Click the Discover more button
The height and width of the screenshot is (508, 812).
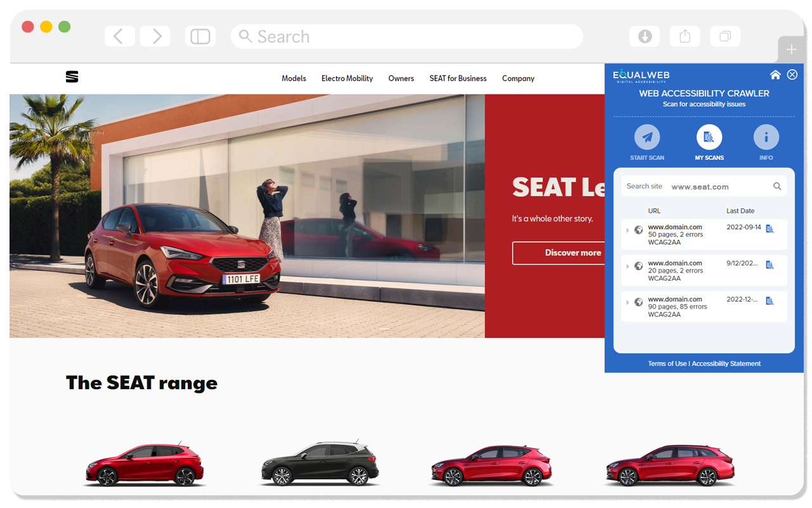[558, 253]
